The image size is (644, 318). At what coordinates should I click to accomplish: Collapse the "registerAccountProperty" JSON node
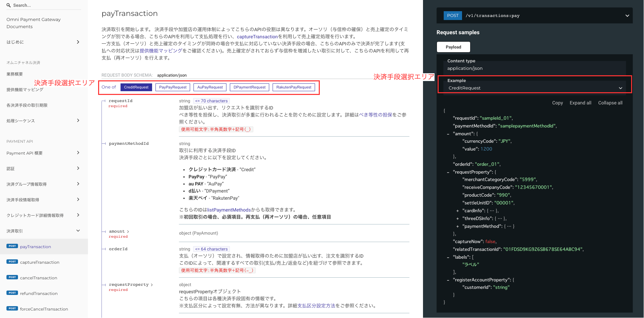(x=448, y=280)
